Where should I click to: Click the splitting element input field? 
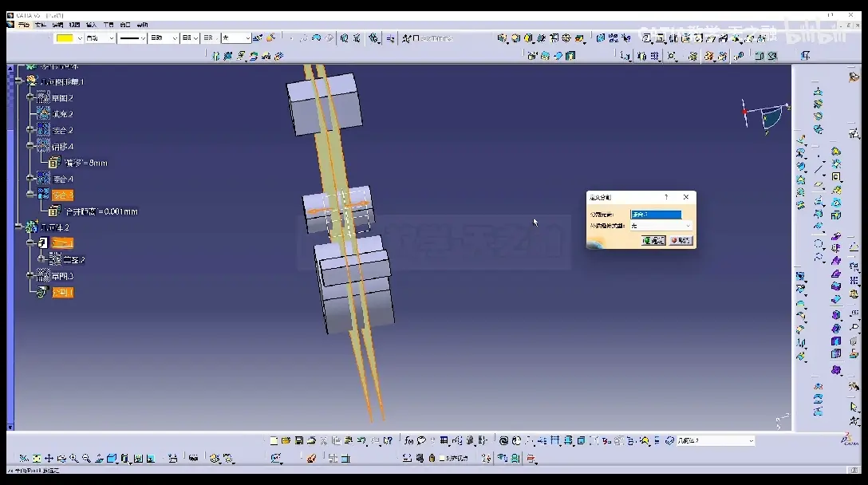pos(656,215)
